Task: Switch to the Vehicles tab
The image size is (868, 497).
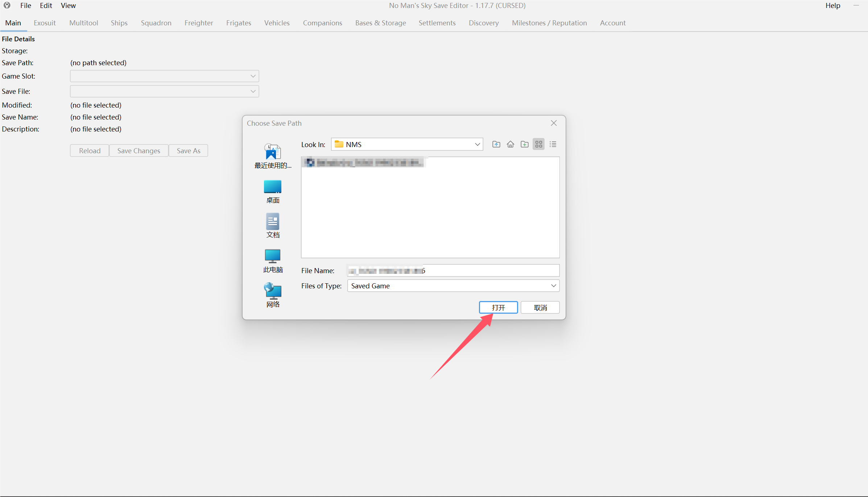Action: pos(277,23)
